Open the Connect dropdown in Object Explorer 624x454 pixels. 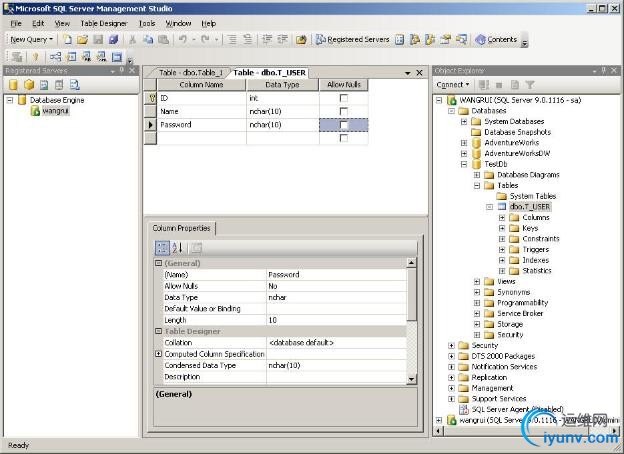tap(453, 84)
